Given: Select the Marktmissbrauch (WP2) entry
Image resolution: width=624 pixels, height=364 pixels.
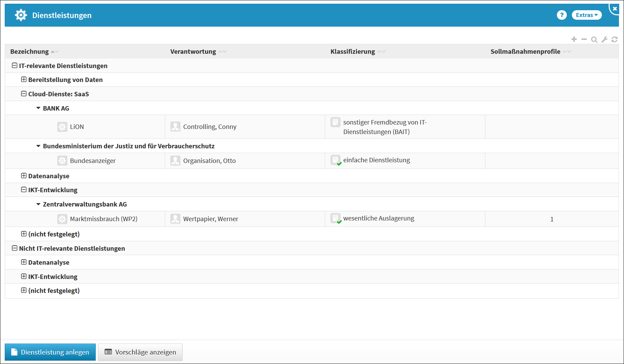Looking at the screenshot, I should click(104, 219).
